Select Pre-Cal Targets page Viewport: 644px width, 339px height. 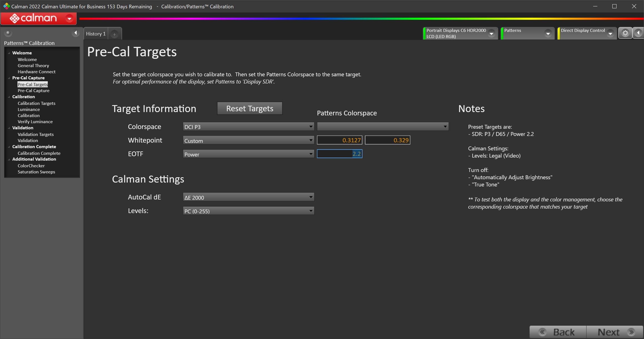pyautogui.click(x=33, y=84)
